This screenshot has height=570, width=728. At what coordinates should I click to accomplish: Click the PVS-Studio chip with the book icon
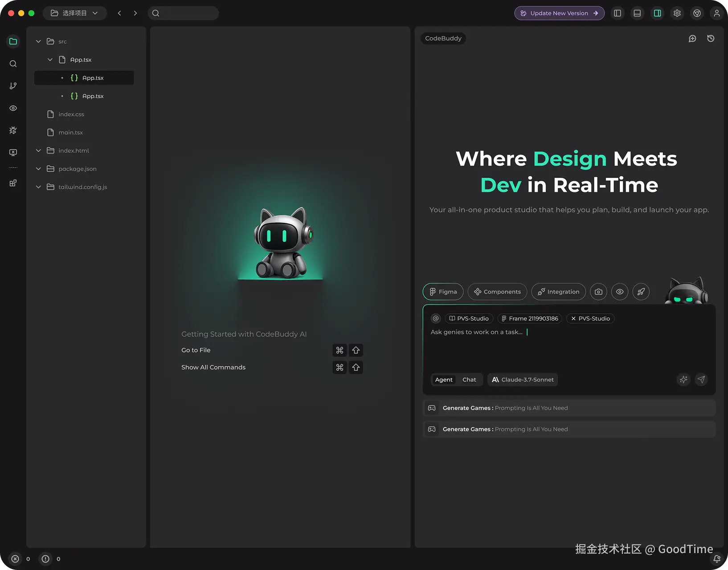coord(469,318)
